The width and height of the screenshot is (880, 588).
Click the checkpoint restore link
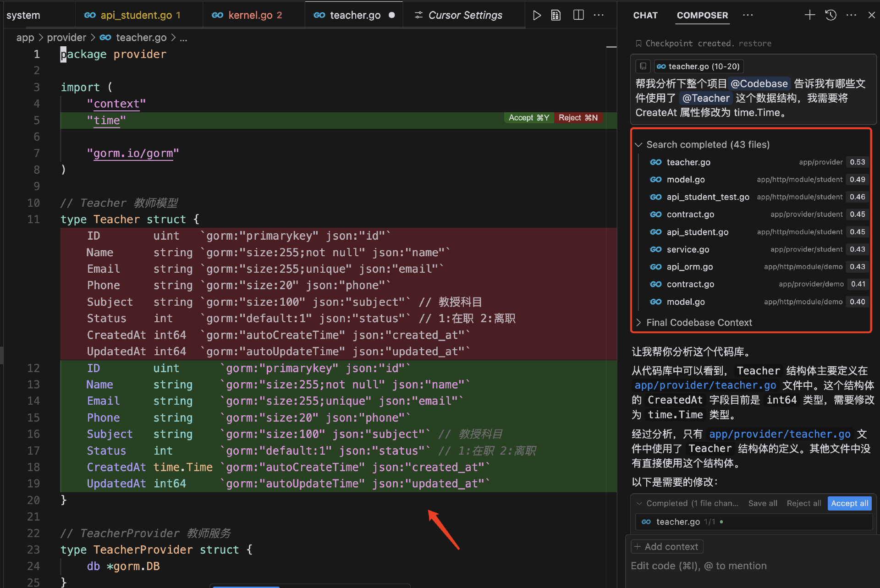coord(754,44)
